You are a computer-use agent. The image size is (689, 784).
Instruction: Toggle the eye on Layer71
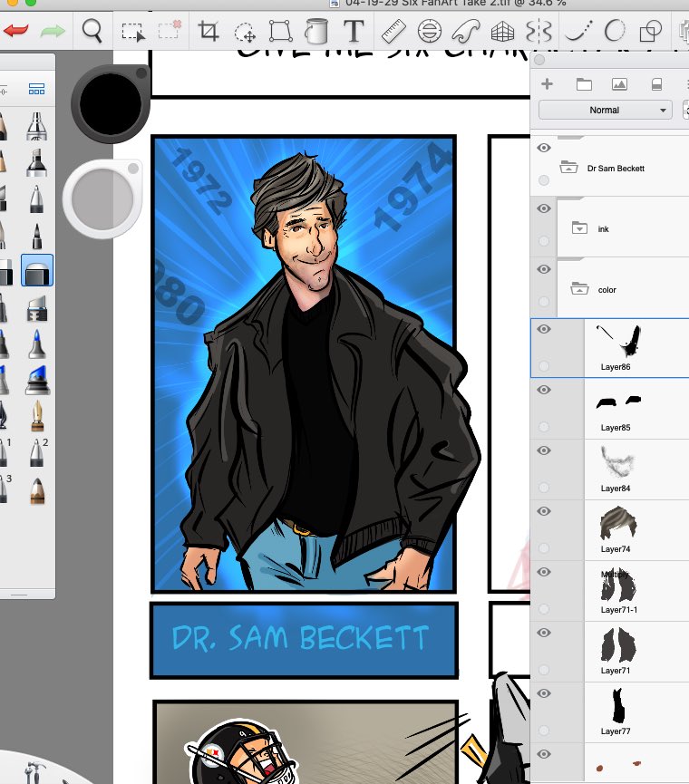(544, 633)
